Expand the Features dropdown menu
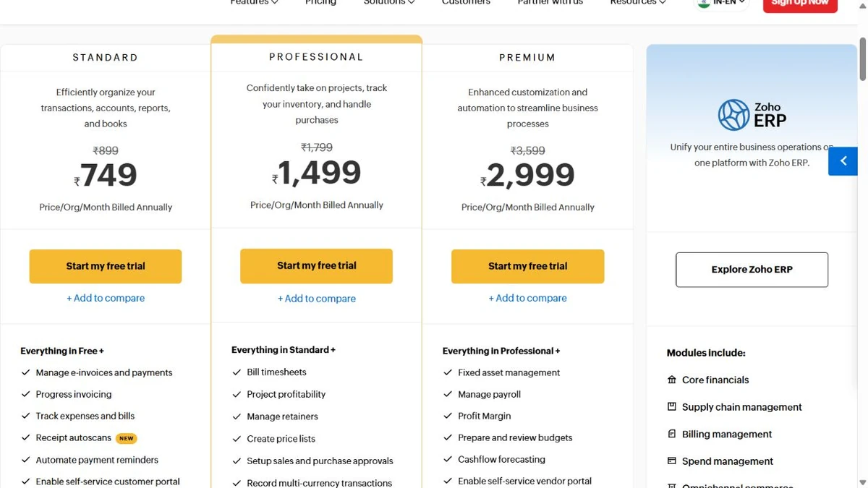The height and width of the screenshot is (488, 868). point(254,3)
